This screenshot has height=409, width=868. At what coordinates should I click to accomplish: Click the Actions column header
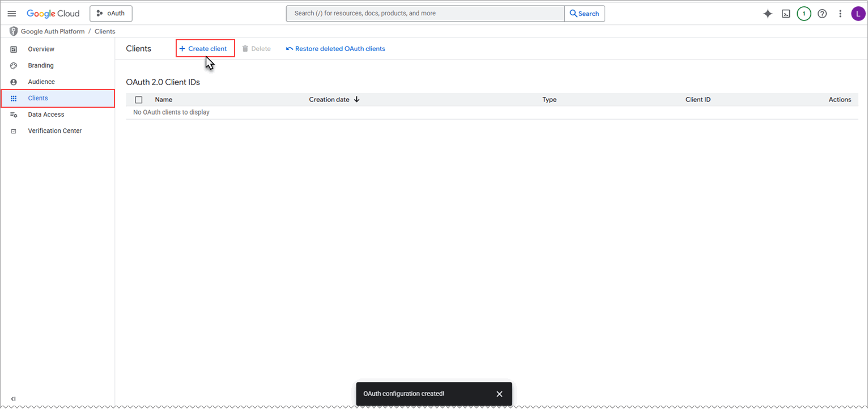840,100
